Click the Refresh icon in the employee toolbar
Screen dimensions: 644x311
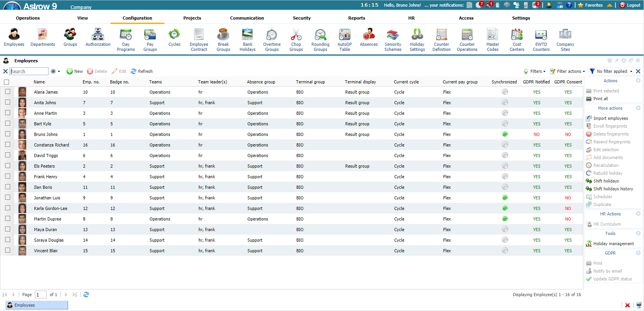142,71
